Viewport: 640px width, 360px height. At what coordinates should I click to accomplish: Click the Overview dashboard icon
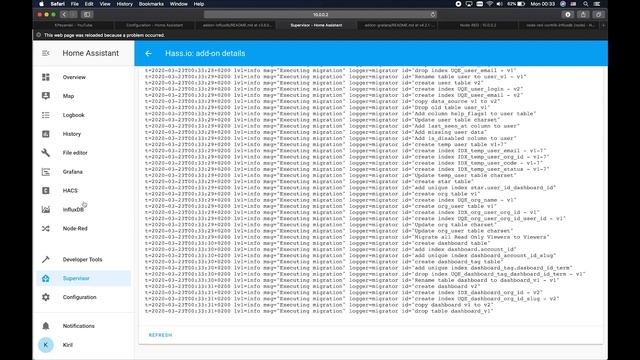point(46,77)
